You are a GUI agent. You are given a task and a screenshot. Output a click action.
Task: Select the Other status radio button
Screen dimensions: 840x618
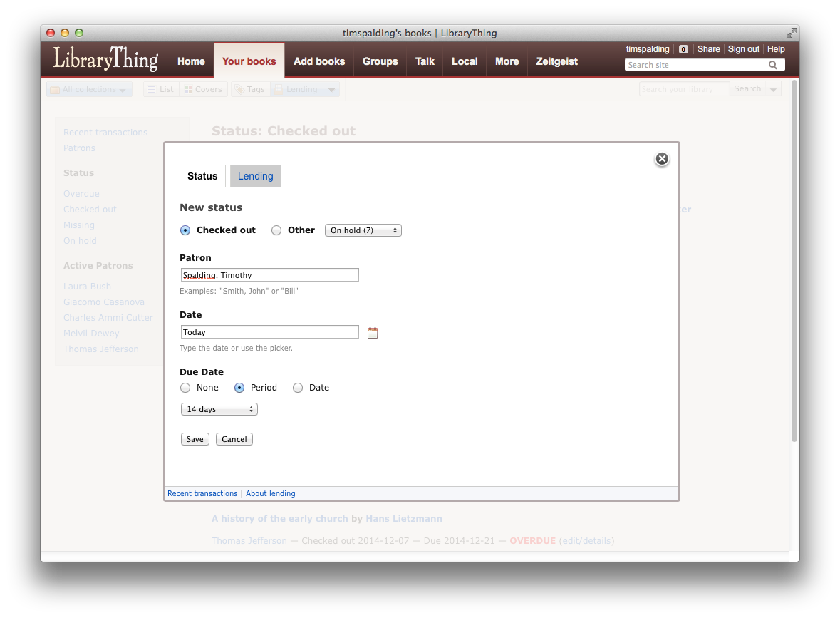click(276, 230)
